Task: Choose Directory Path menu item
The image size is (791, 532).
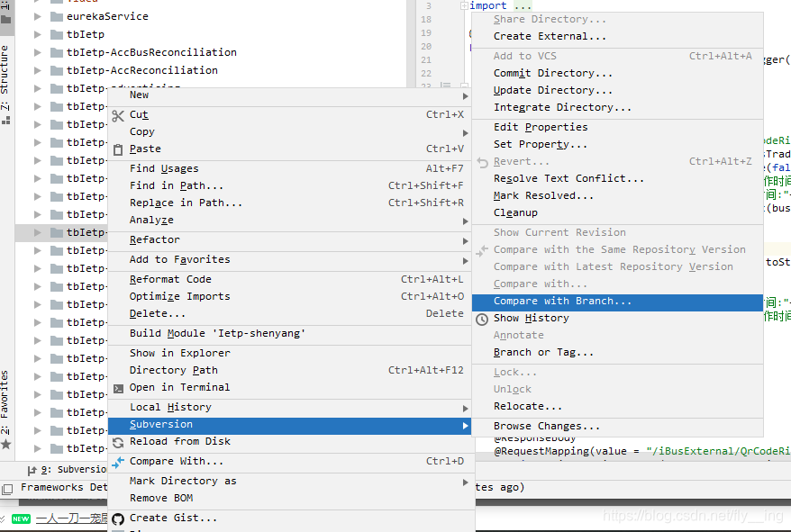Action: pos(289,371)
